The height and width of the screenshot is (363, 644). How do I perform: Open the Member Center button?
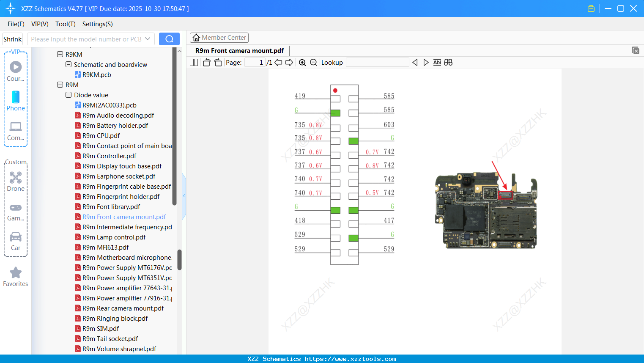(x=219, y=38)
